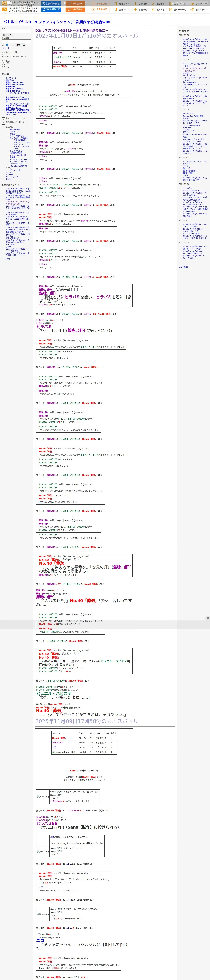The width and height of the screenshot is (210, 980).
Task: Open その他の雑談所 link
Action: pos(21,140)
